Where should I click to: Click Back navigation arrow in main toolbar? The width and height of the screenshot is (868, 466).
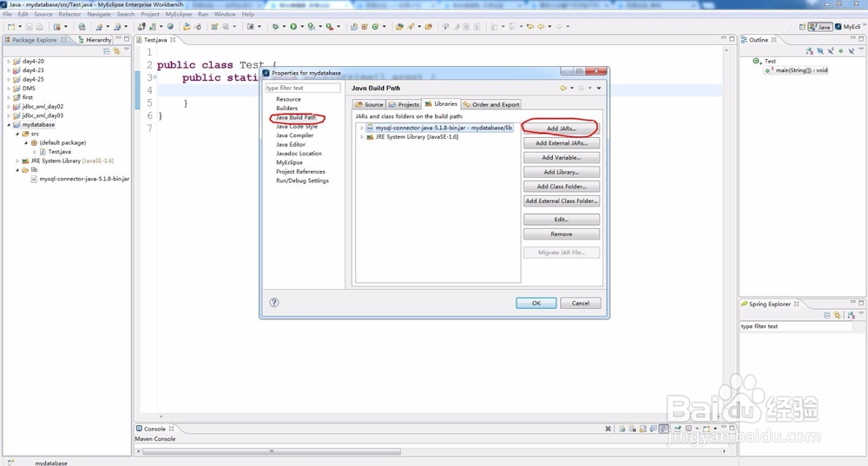[540, 27]
